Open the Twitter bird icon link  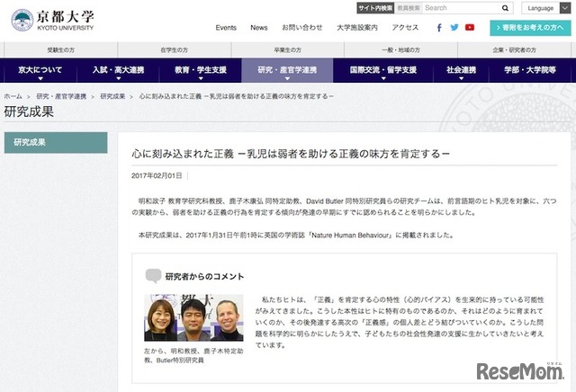[x=454, y=28]
